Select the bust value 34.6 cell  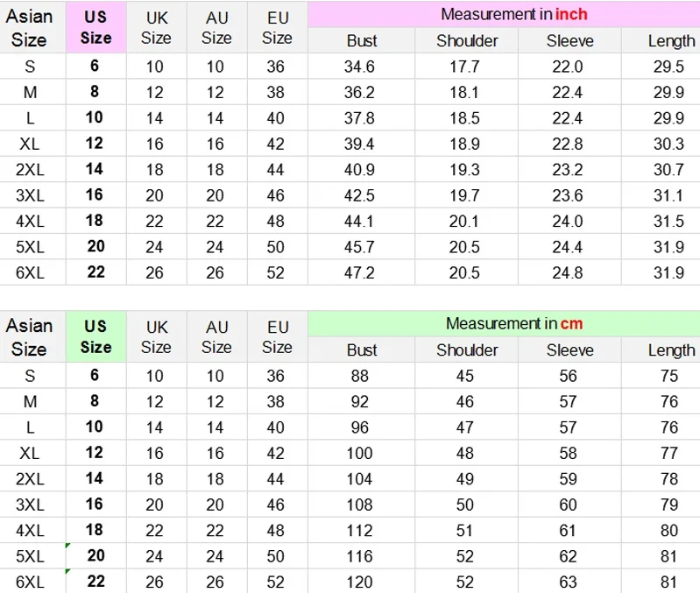point(361,67)
